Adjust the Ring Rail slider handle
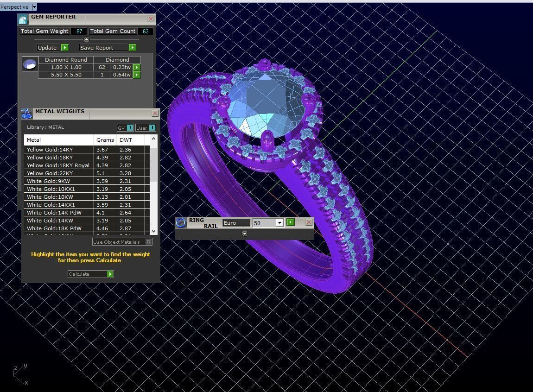This screenshot has width=533, height=392. (244, 234)
